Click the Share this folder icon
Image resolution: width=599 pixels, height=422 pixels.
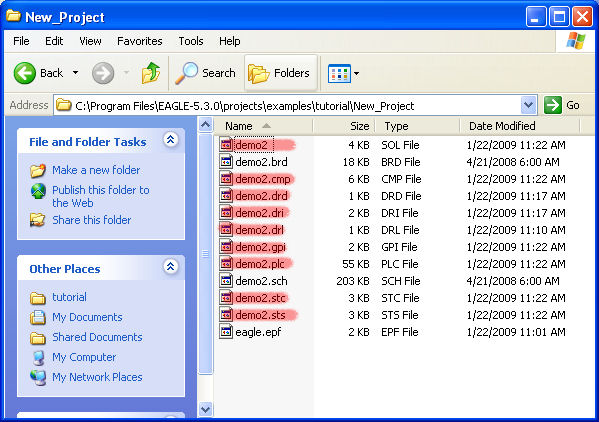point(38,220)
